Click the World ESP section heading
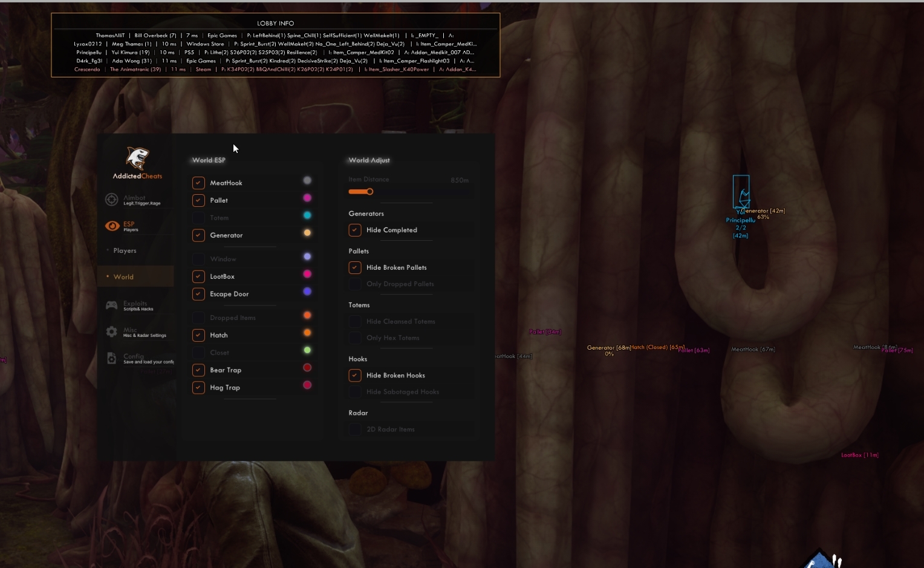Image resolution: width=924 pixels, height=568 pixels. (x=209, y=160)
